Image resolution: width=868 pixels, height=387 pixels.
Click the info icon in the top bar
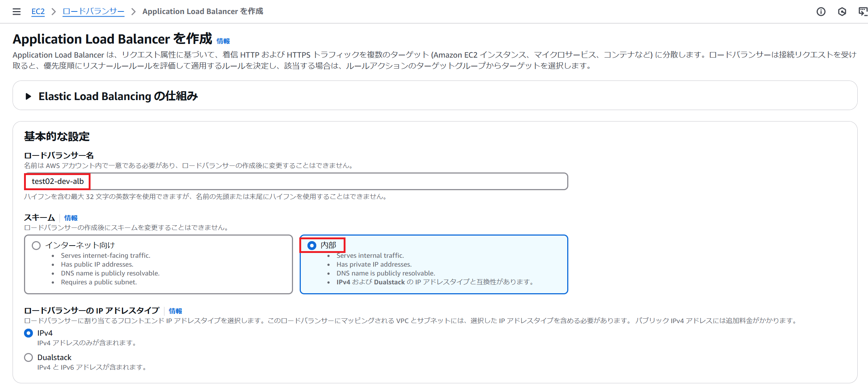[x=821, y=11]
